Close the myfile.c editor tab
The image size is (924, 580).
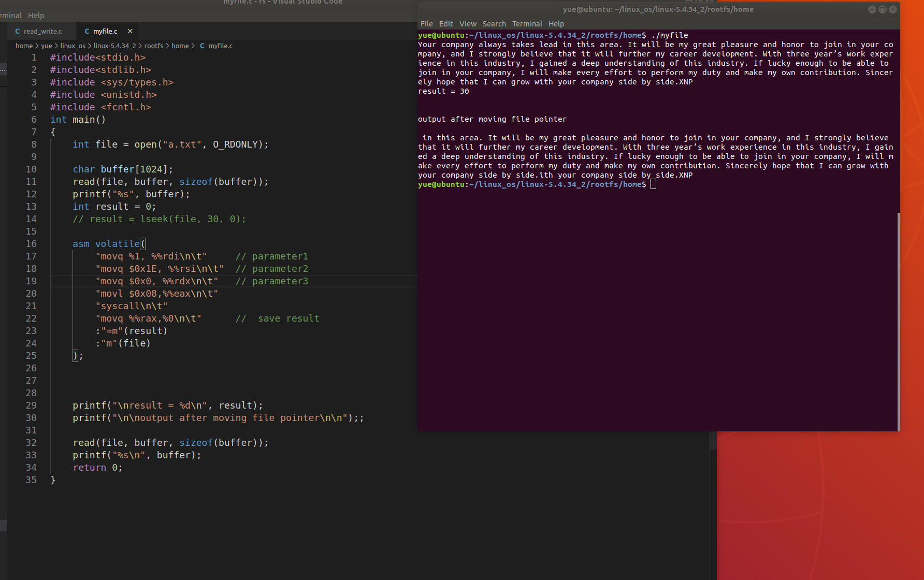pos(130,31)
